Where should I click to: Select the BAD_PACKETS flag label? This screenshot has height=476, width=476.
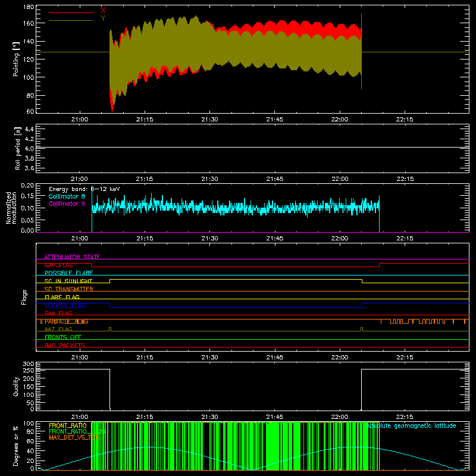(65, 345)
